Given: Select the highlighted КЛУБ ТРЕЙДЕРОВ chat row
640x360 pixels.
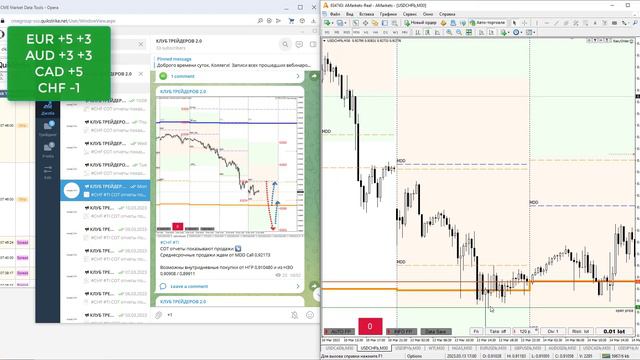Looking at the screenshot, I should coord(105,190).
